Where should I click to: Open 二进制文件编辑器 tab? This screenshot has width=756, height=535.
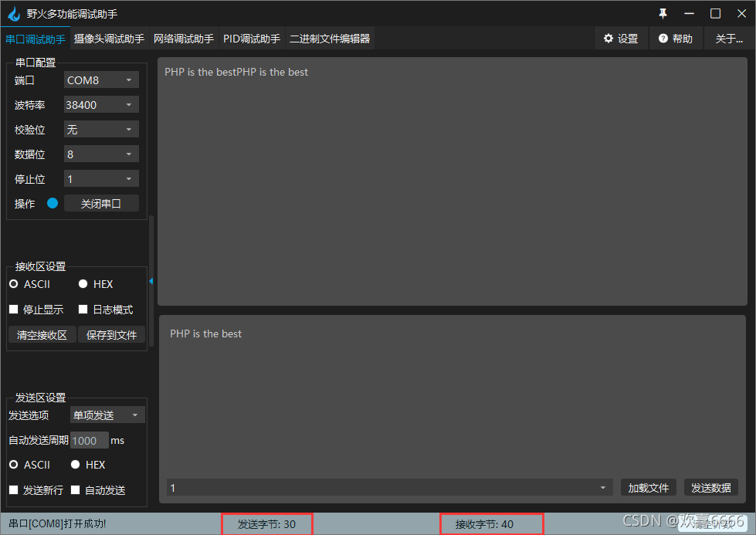(330, 39)
